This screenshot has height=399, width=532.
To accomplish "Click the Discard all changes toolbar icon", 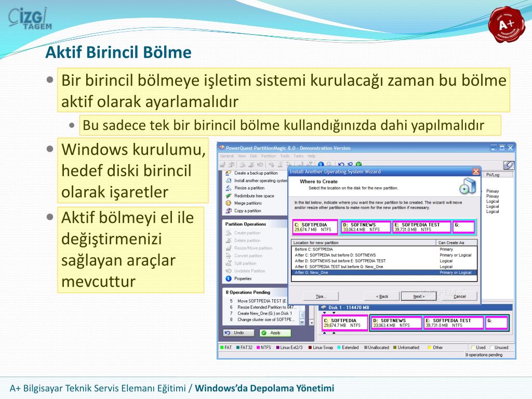I will pyautogui.click(x=350, y=165).
